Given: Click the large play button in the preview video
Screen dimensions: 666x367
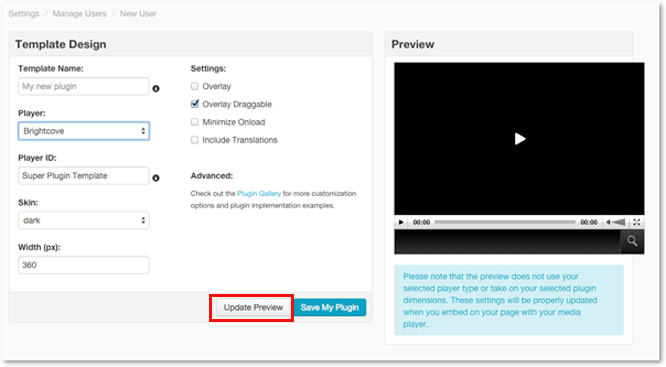Looking at the screenshot, I should 519,139.
